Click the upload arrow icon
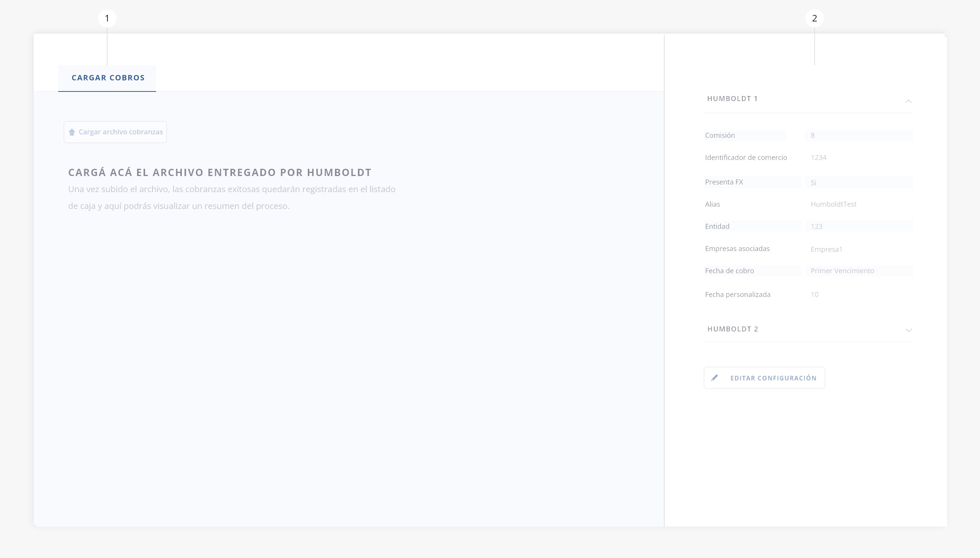This screenshot has width=980, height=558. click(x=72, y=132)
